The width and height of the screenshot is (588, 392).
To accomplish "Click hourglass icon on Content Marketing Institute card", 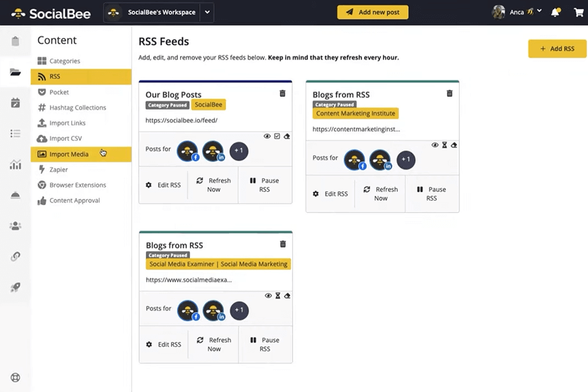I will tap(445, 145).
